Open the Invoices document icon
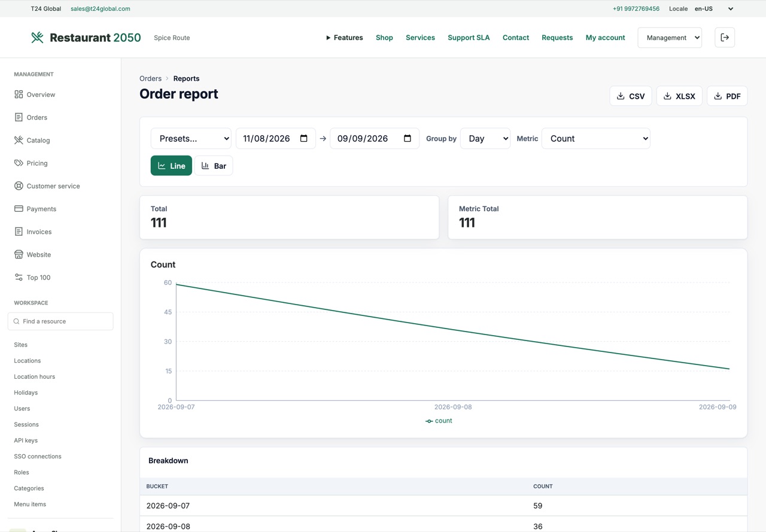Image resolution: width=766 pixels, height=532 pixels. point(19,232)
